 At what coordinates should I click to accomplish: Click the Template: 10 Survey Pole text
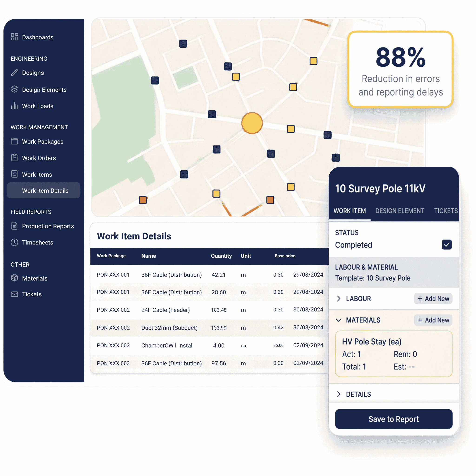point(373,278)
